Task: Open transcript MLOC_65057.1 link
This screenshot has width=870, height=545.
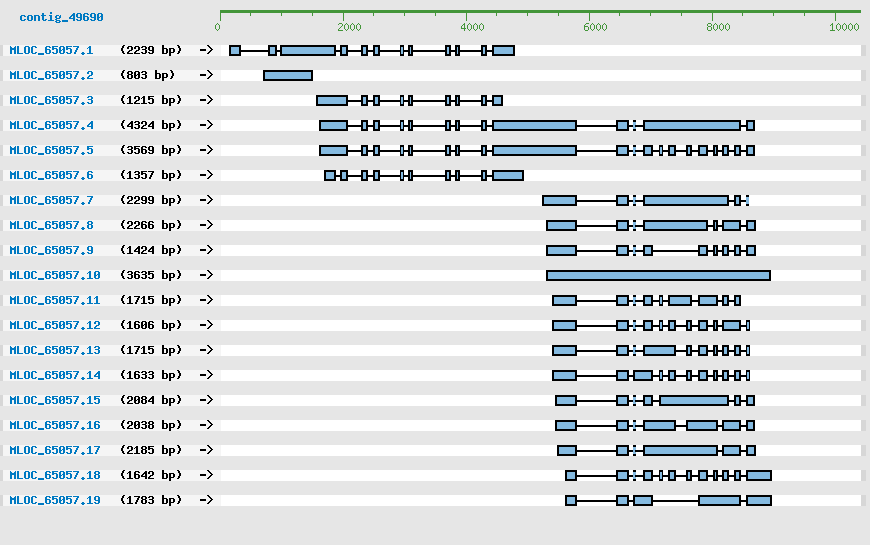Action: pyautogui.click(x=51, y=50)
